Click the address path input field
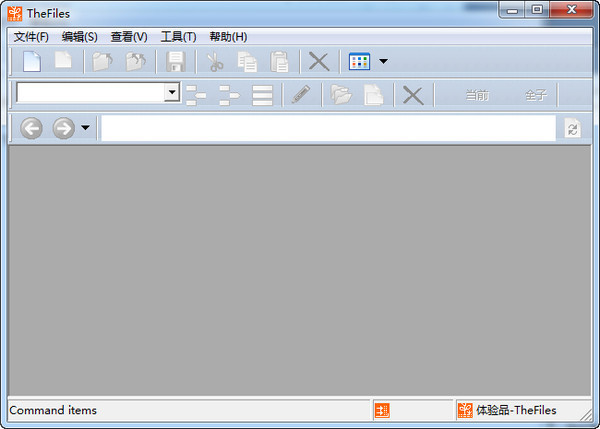 [x=328, y=128]
